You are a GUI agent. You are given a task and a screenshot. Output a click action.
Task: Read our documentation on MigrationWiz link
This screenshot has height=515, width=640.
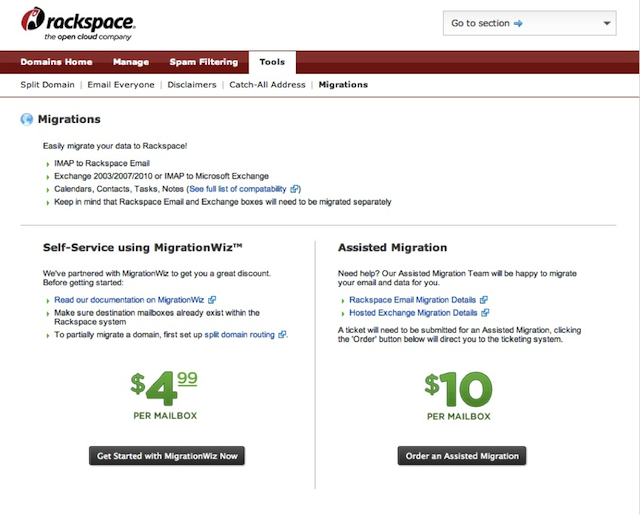(129, 300)
